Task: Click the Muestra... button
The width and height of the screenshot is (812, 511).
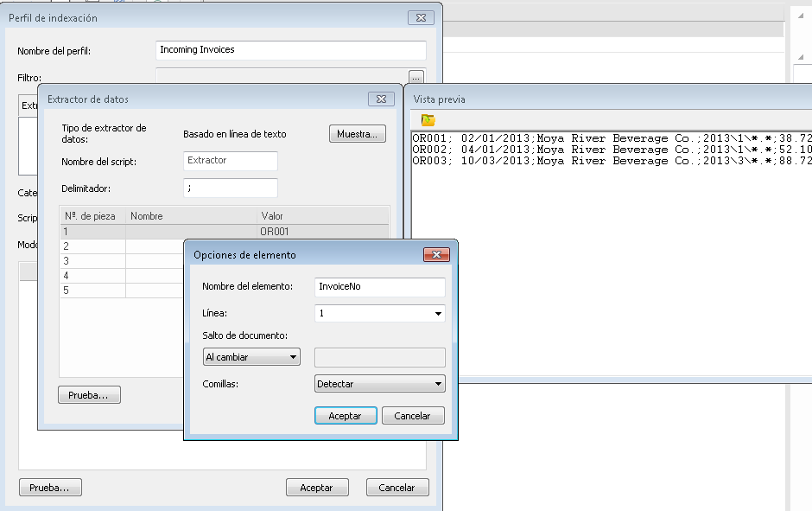Action: coord(357,134)
